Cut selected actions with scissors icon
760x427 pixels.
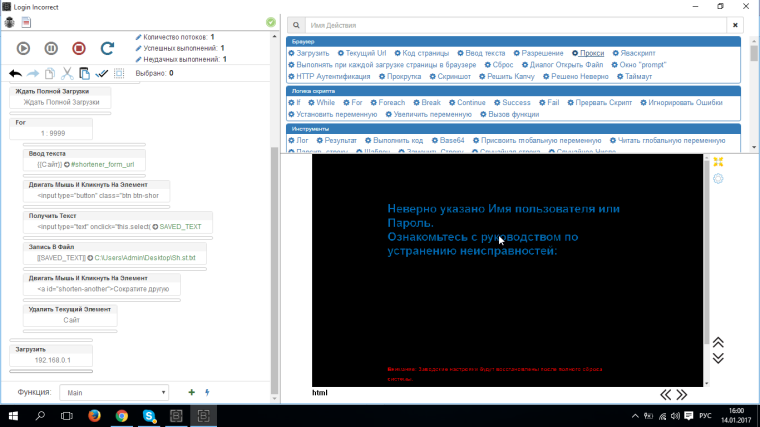click(x=67, y=74)
